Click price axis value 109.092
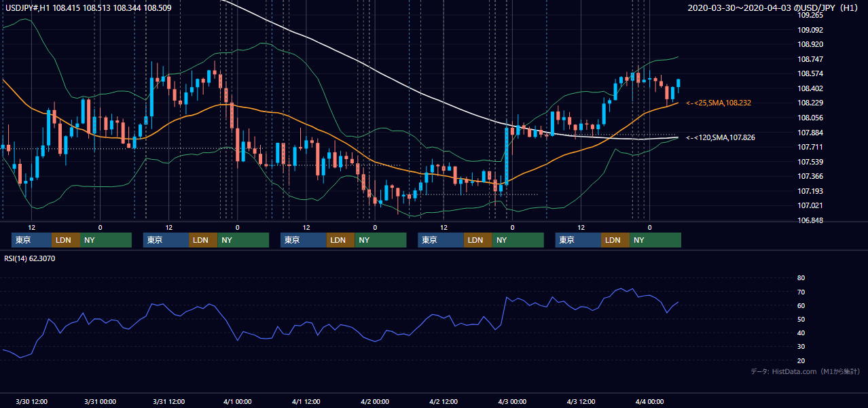Image resolution: width=868 pixels, height=408 pixels. click(810, 30)
